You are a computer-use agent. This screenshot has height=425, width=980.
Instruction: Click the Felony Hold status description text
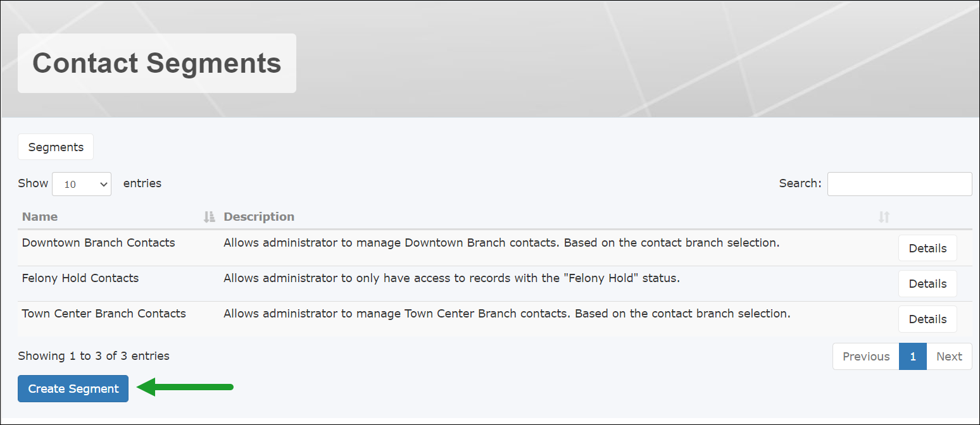pyautogui.click(x=451, y=278)
